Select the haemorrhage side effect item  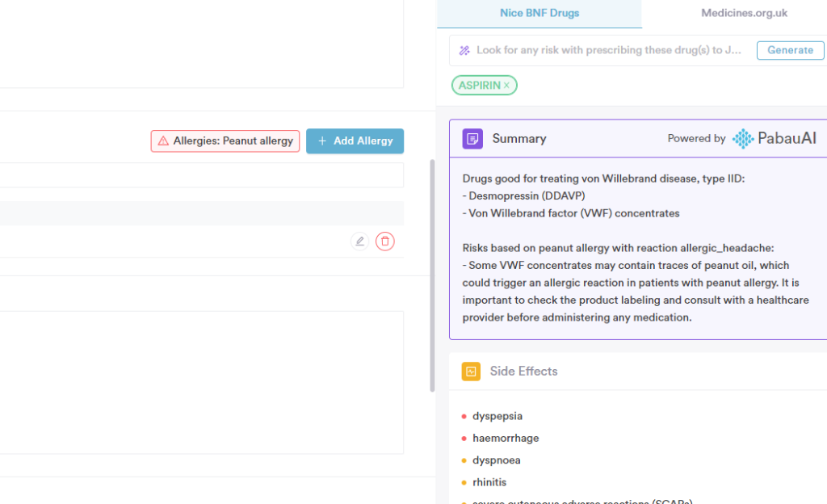[x=506, y=438]
